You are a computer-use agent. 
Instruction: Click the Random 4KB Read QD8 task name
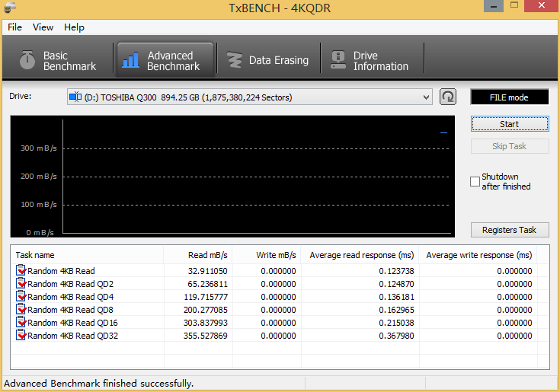(x=71, y=310)
